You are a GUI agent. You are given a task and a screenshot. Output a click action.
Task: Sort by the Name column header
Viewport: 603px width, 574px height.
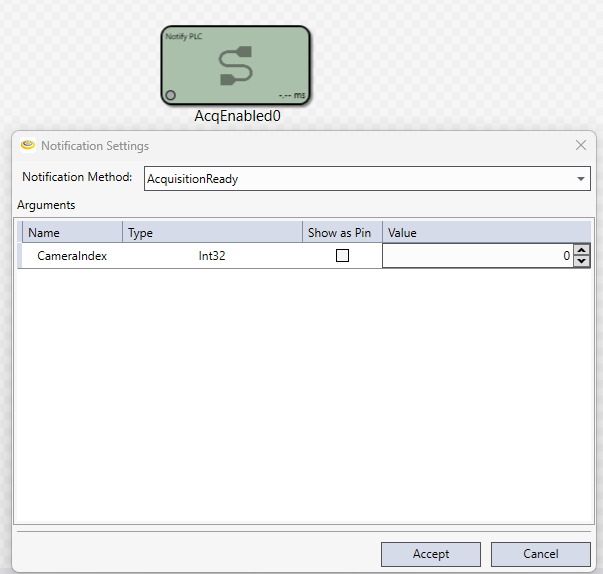click(72, 233)
